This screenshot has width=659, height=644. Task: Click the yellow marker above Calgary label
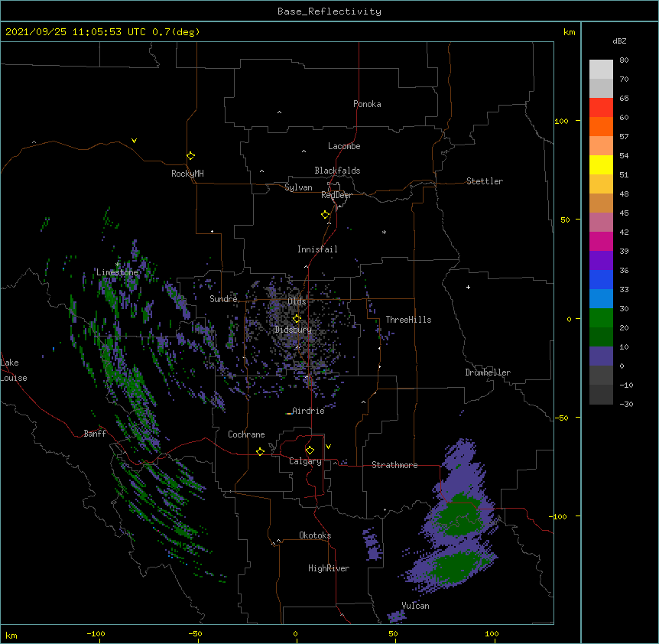coord(310,450)
